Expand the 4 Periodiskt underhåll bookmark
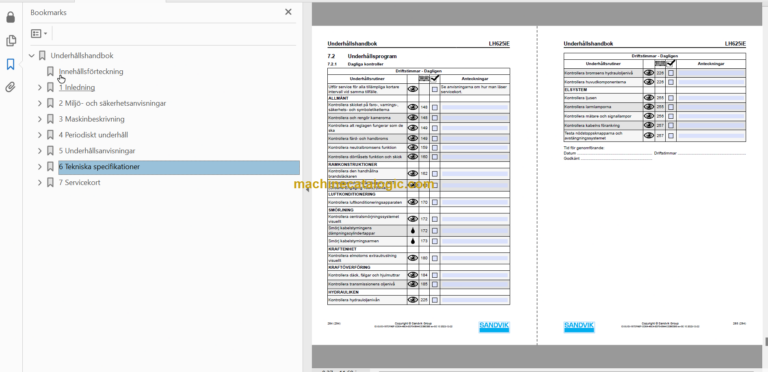 pyautogui.click(x=40, y=135)
